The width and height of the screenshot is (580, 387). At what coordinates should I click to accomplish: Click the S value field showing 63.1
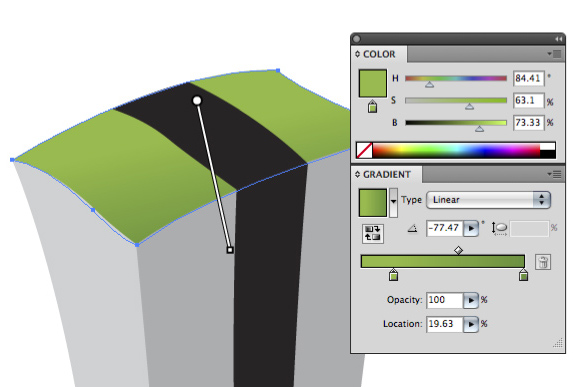coord(529,101)
